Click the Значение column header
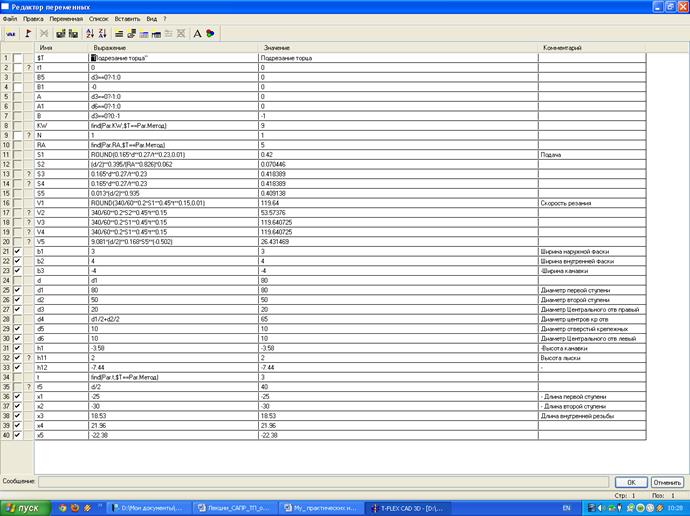Image resolution: width=690 pixels, height=516 pixels. click(x=398, y=48)
